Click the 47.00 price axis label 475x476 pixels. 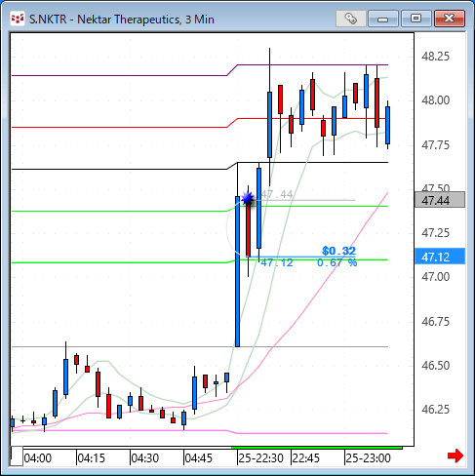click(435, 277)
